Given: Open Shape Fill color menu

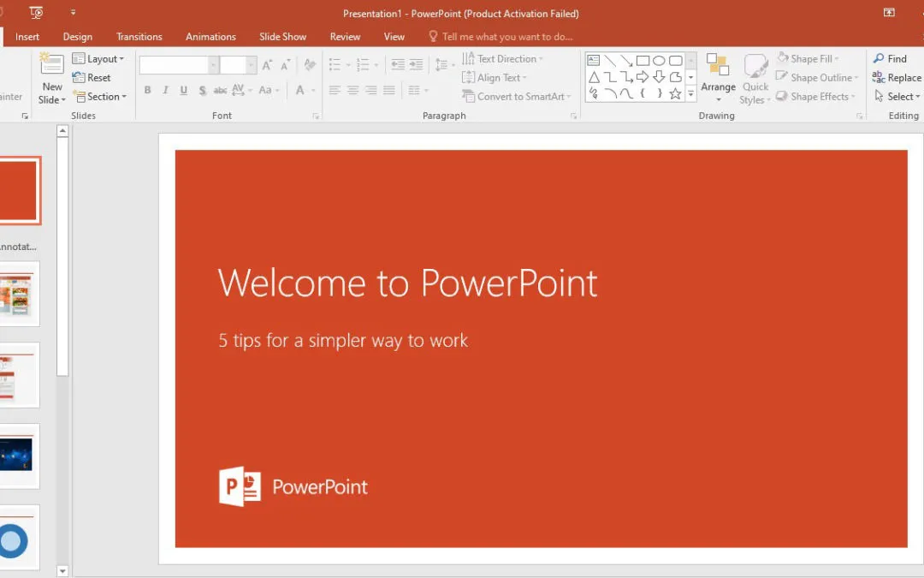Looking at the screenshot, I should [808, 58].
